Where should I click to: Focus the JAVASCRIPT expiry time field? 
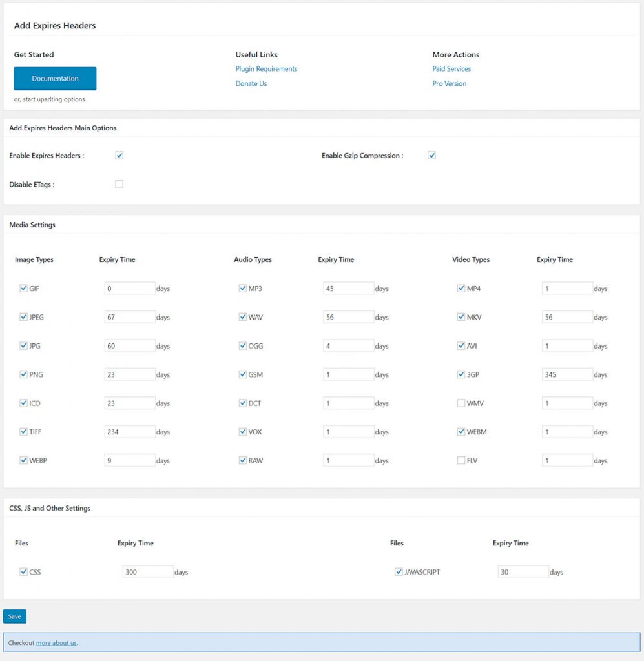point(523,572)
